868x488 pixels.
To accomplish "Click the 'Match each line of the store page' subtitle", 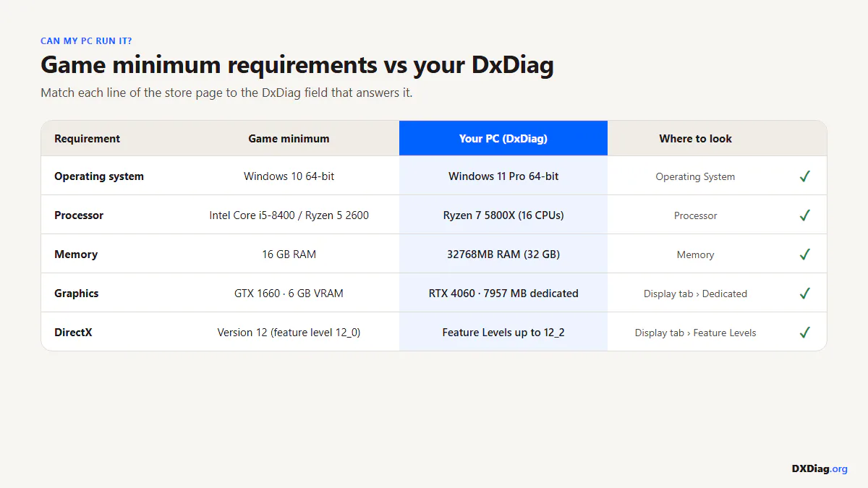I will pos(226,93).
